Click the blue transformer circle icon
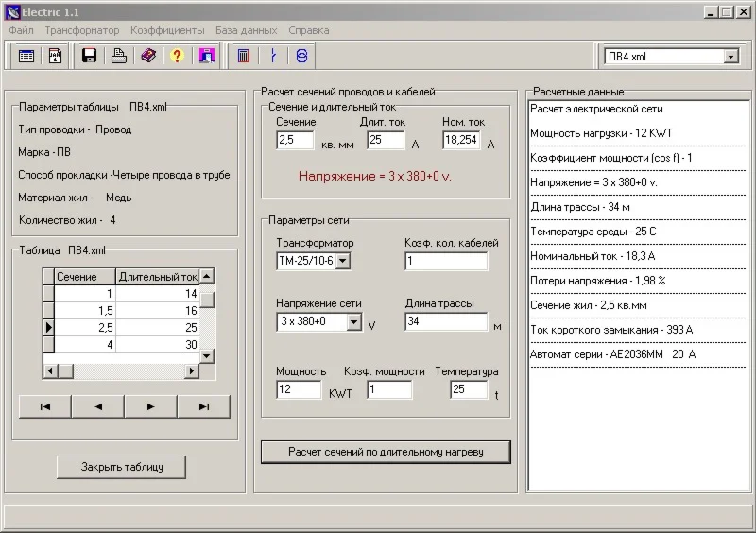 tap(301, 56)
